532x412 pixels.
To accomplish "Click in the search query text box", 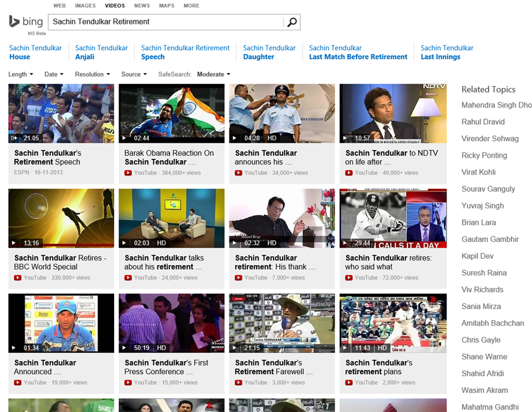I will [166, 22].
